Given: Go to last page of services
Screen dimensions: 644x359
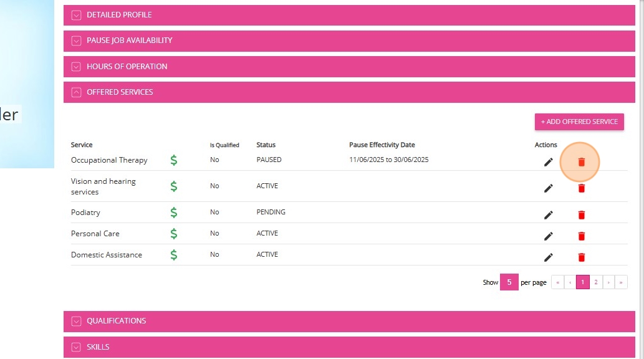Looking at the screenshot, I should pyautogui.click(x=621, y=282).
